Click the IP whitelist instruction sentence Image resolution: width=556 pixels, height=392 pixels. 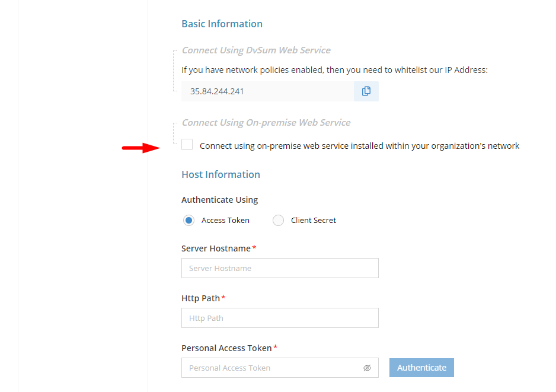click(x=334, y=69)
